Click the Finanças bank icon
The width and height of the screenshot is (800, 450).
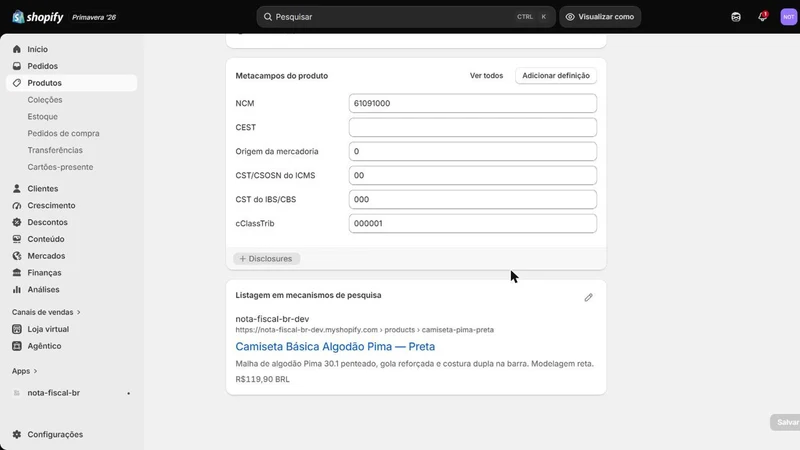(x=17, y=272)
